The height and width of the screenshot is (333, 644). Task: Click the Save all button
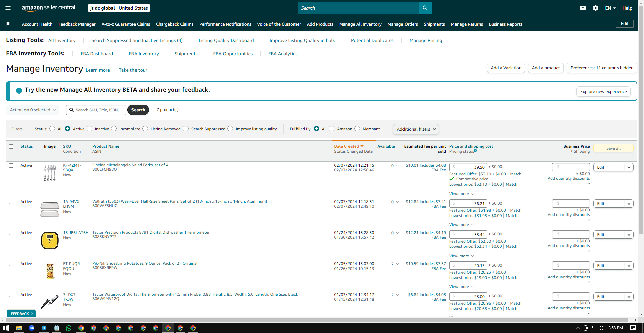613,148
